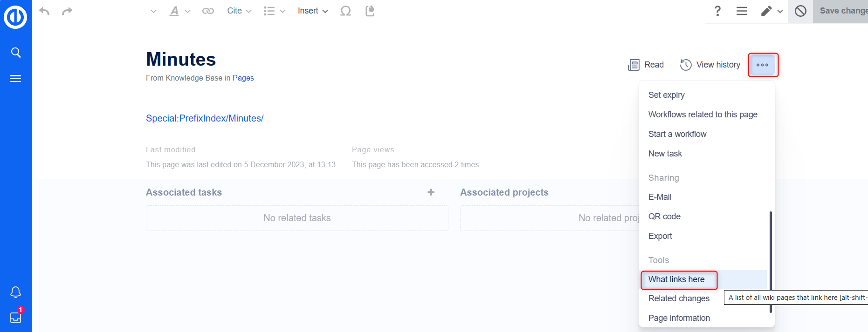The width and height of the screenshot is (868, 332).
Task: Expand the Cite dropdown
Action: point(239,11)
